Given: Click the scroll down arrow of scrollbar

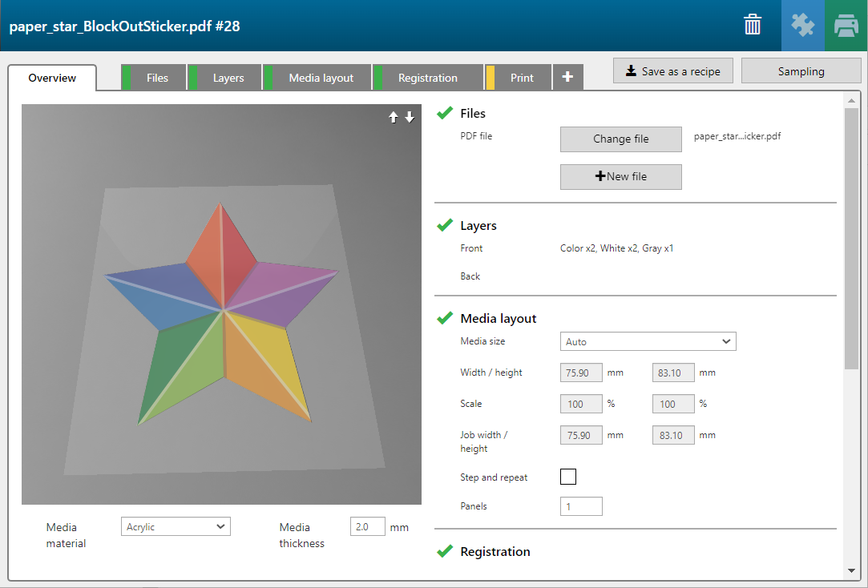Looking at the screenshot, I should [x=851, y=570].
